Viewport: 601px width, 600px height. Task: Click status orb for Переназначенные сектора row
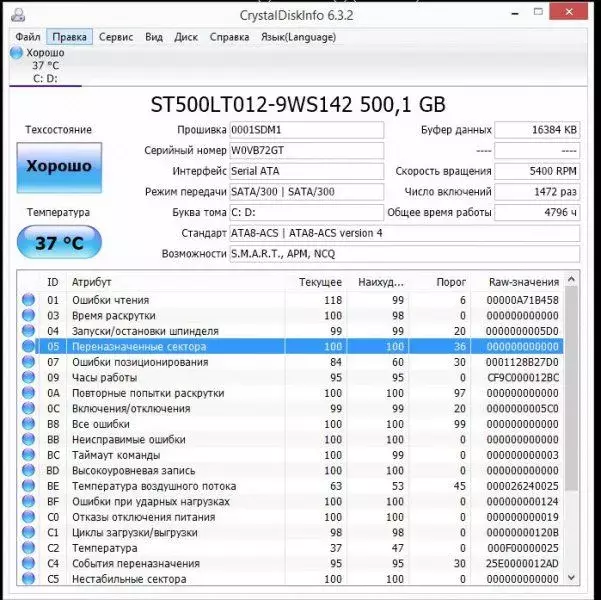click(28, 347)
